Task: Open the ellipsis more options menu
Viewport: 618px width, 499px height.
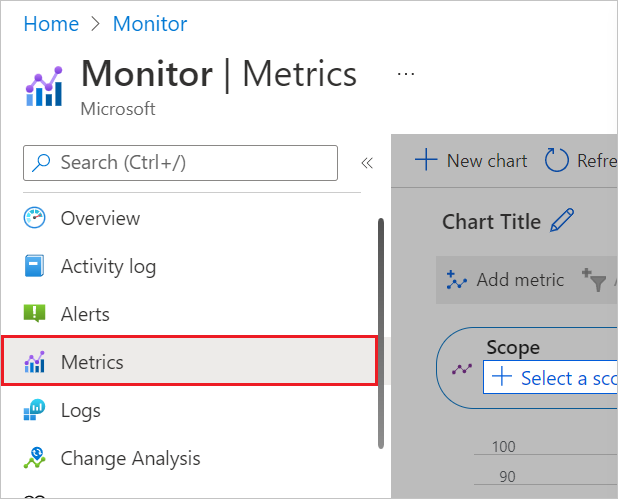Action: [406, 74]
